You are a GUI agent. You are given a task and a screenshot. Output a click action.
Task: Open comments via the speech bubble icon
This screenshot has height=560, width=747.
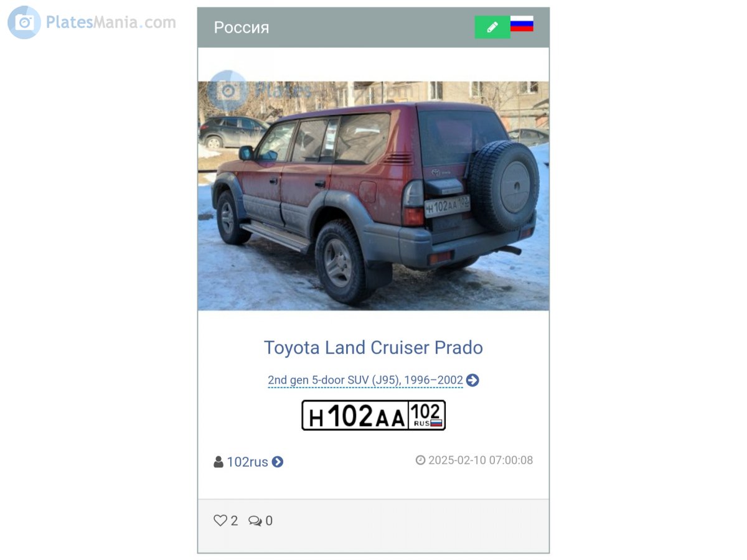pyautogui.click(x=255, y=521)
